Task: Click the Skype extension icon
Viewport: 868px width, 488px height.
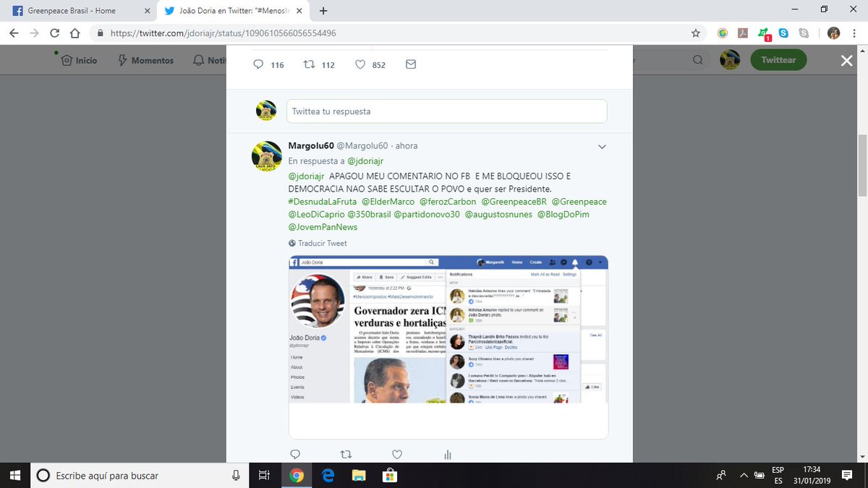Action: pos(783,33)
